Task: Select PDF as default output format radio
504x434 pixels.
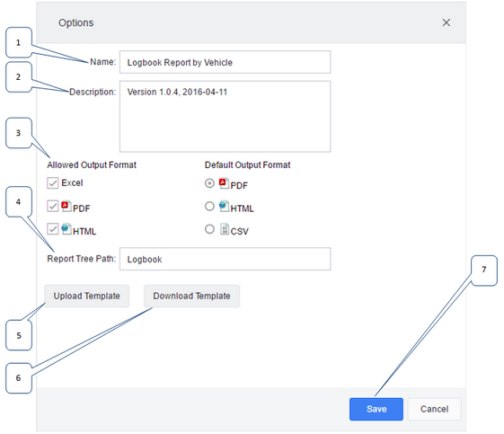Action: tap(209, 183)
